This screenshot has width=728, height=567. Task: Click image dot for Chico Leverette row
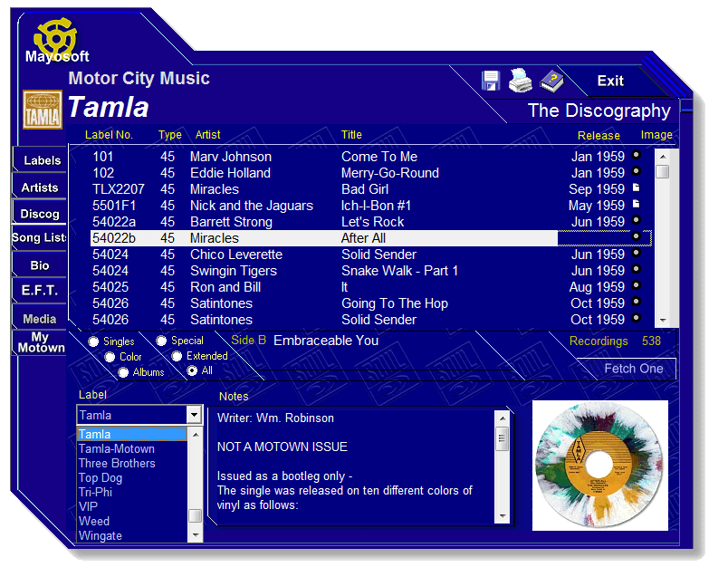(636, 253)
